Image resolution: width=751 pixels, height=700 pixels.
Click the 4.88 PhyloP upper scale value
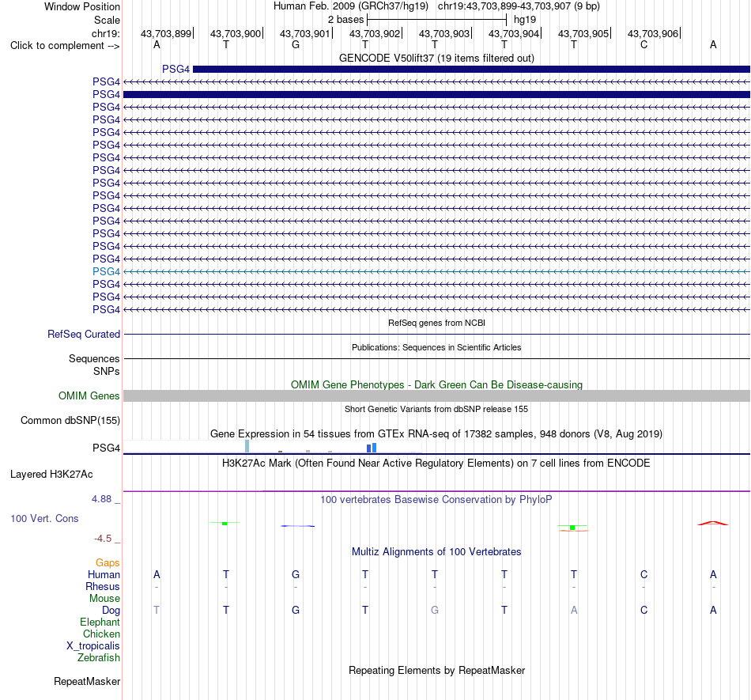tap(101, 499)
